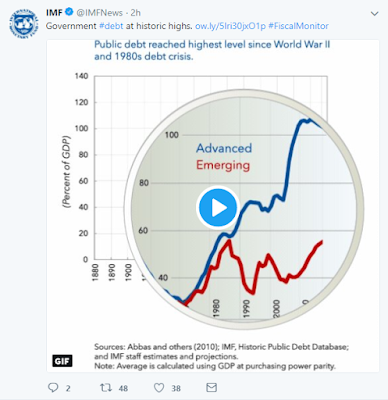The height and width of the screenshot is (400, 388).
Task: Reply to the IMF tweet
Action: pyautogui.click(x=53, y=388)
